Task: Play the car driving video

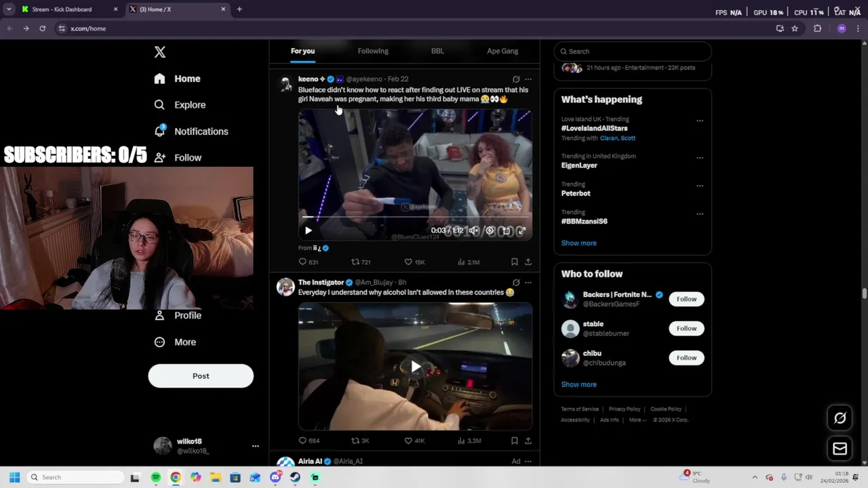Action: [415, 367]
